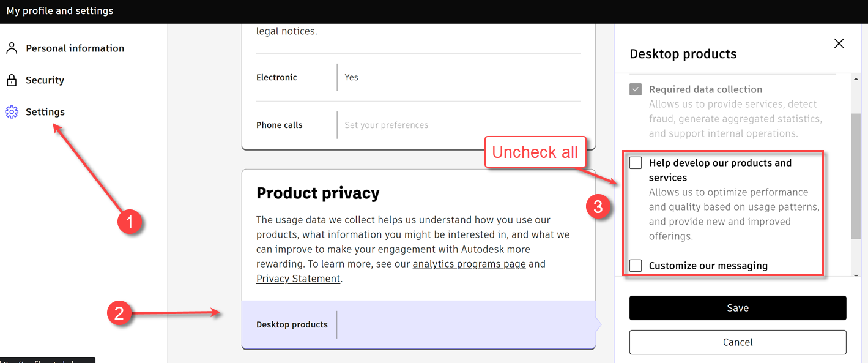Click the disabled Required data collection checkbox
This screenshot has width=868, height=363.
click(635, 89)
